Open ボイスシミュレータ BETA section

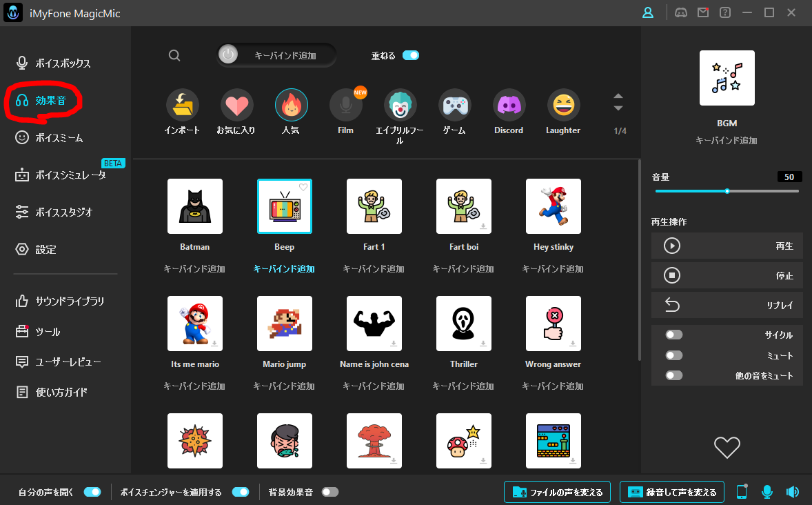click(x=61, y=175)
